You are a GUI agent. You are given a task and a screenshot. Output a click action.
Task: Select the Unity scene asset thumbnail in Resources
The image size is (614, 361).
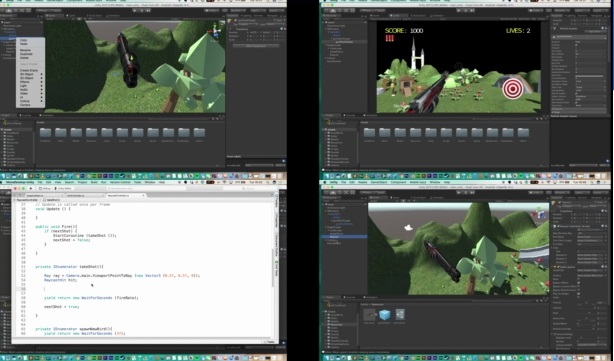[400, 314]
